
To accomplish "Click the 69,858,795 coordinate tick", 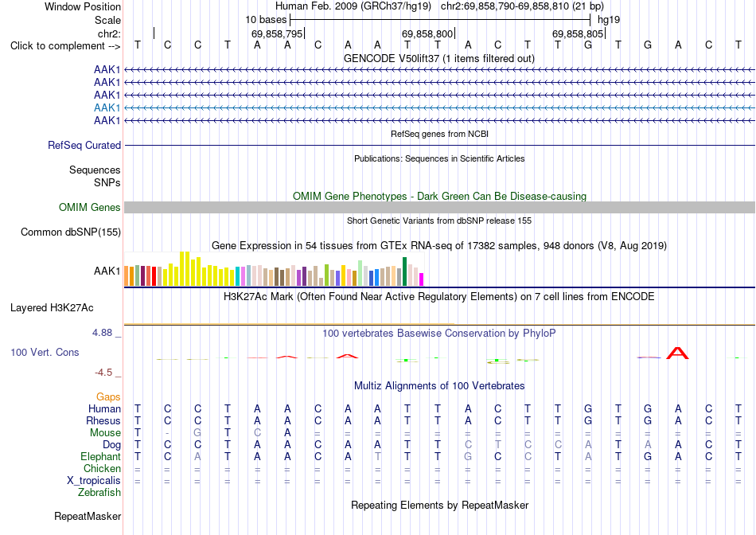I will tap(278, 33).
